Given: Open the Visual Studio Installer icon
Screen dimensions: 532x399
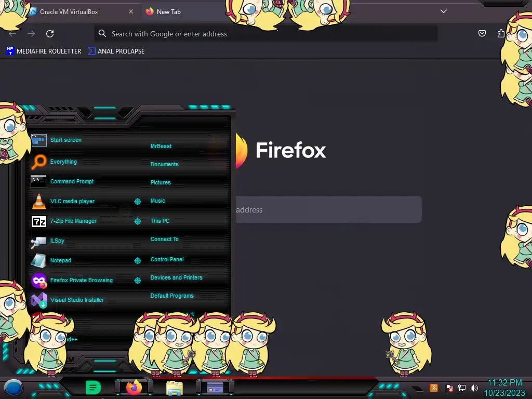Looking at the screenshot, I should pyautogui.click(x=39, y=300).
